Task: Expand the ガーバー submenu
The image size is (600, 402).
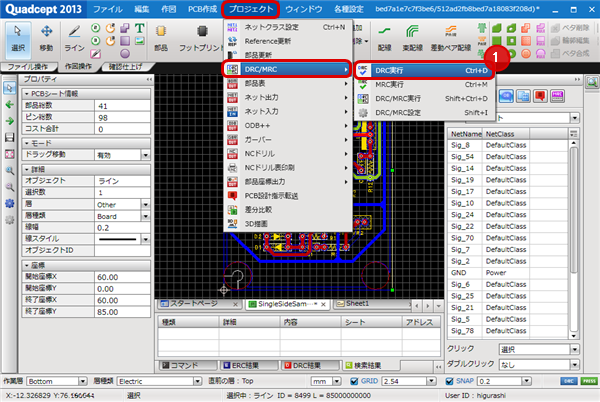Action: (x=287, y=140)
